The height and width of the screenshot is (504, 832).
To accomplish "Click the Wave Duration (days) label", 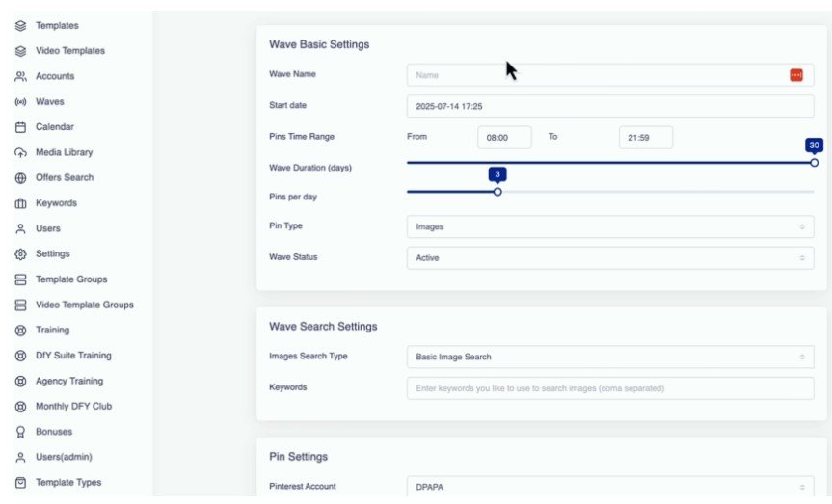I will pyautogui.click(x=309, y=169).
